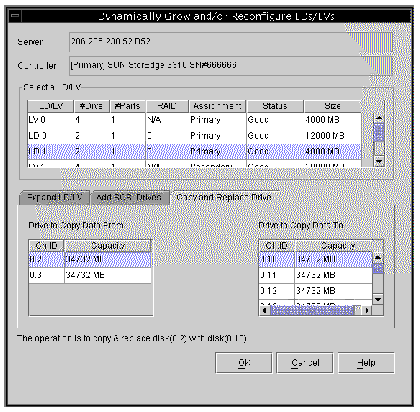Click the Copy Data To horizontal scrollbar thumb
This screenshot has width=420, height=412.
(312, 310)
